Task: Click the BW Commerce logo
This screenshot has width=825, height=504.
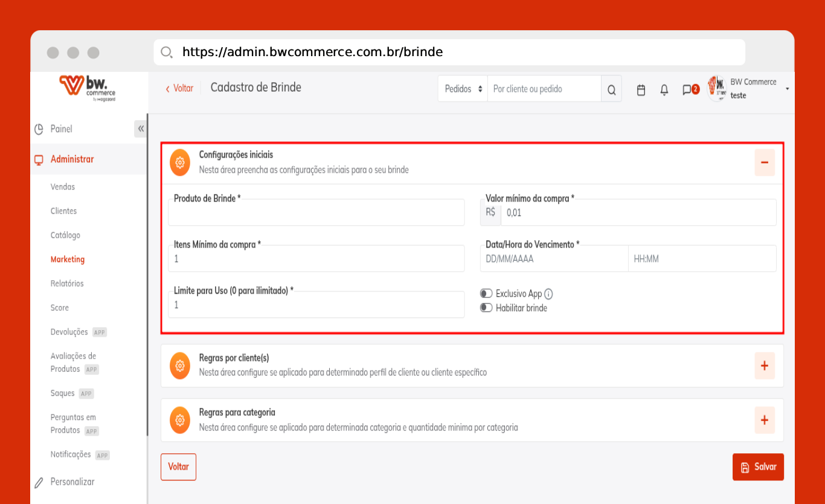Action: (x=88, y=88)
